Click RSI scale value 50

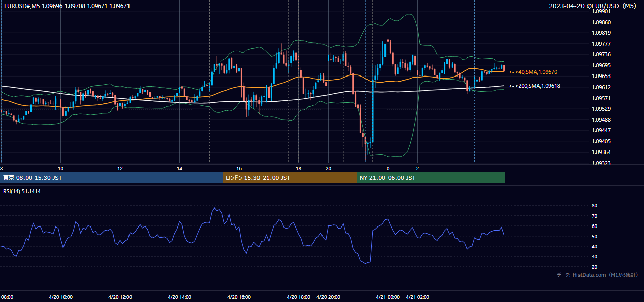(595, 236)
